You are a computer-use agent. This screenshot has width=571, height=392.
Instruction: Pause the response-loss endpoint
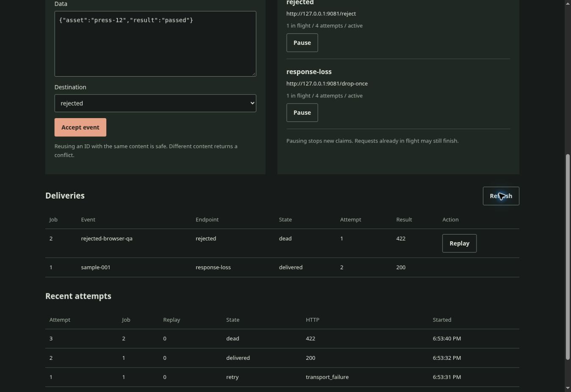coord(302,113)
